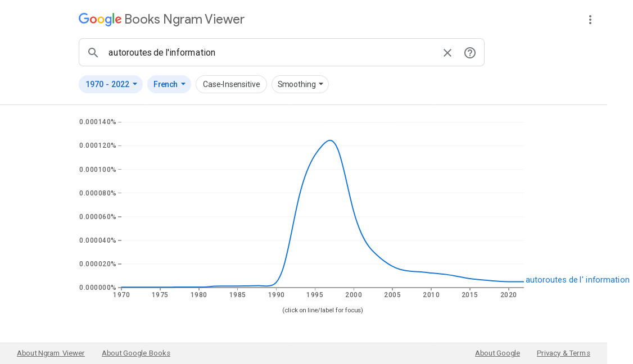Click the 0.000040% y-axis label

click(x=98, y=240)
